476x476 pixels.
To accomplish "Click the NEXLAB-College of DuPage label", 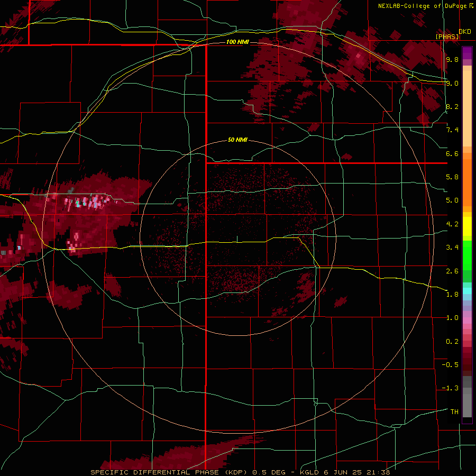I will pos(422,6).
